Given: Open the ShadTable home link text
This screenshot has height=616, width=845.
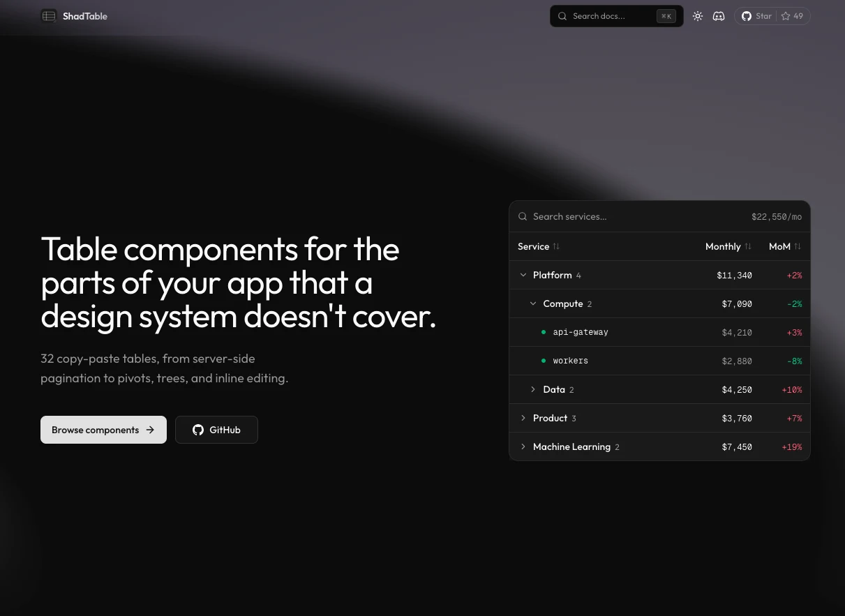Looking at the screenshot, I should click(x=85, y=16).
